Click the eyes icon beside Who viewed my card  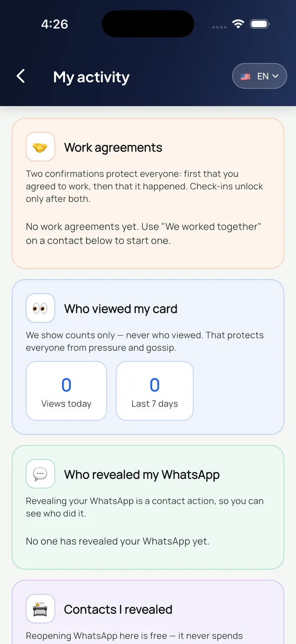click(x=40, y=308)
